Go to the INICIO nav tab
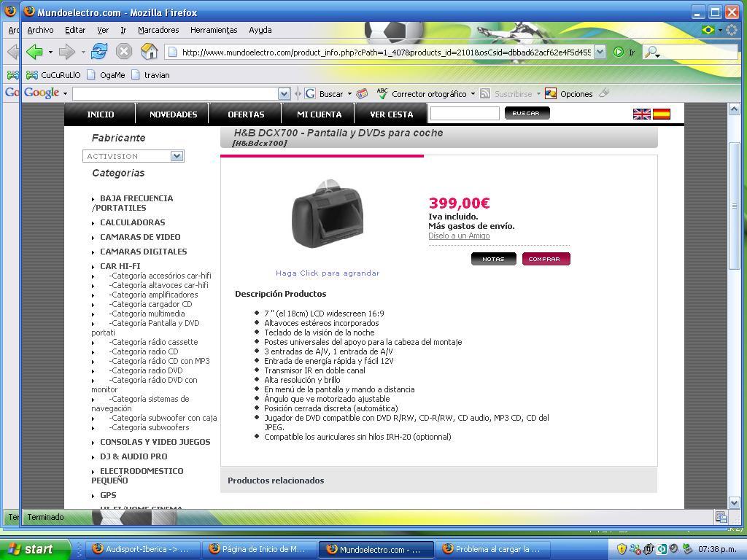747x560 pixels. point(100,114)
